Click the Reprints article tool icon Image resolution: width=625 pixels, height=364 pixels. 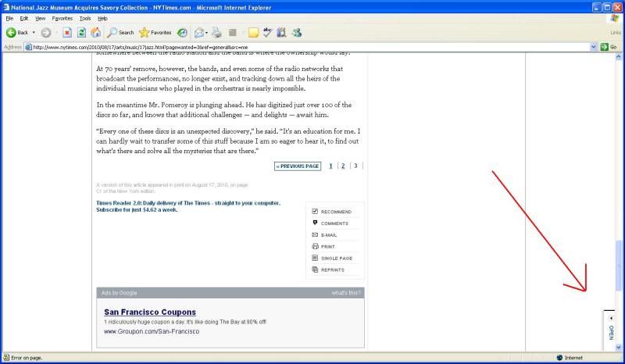[x=315, y=269]
